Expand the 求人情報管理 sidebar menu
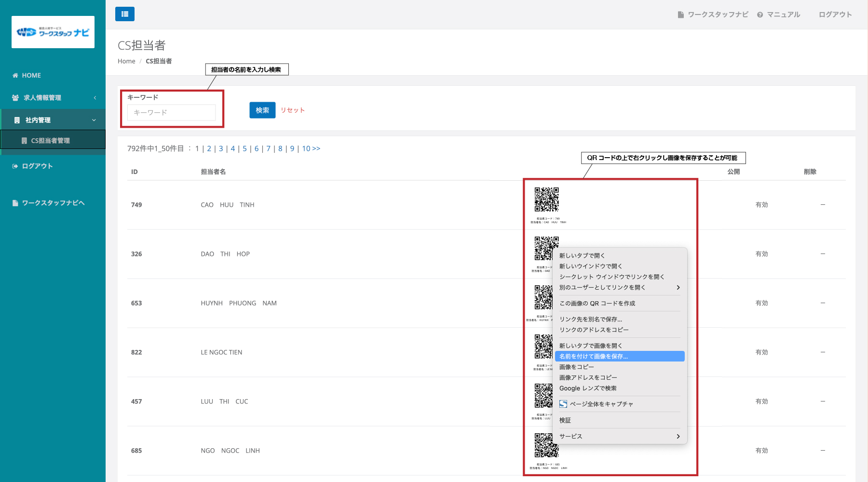This screenshot has height=482, width=868. tap(42, 97)
